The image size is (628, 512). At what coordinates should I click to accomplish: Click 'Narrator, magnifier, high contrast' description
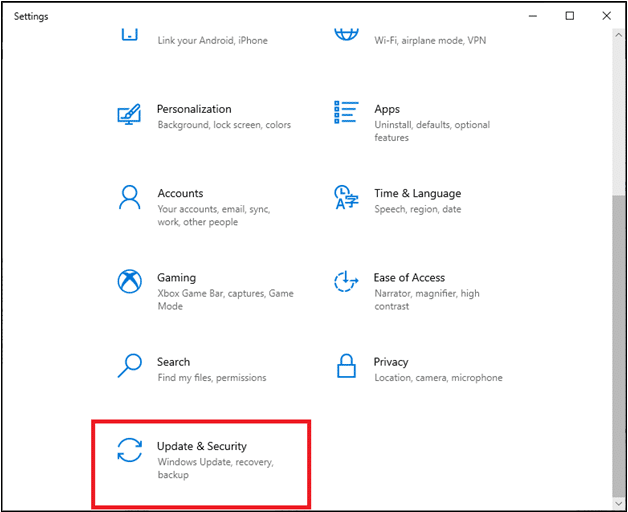(x=427, y=300)
